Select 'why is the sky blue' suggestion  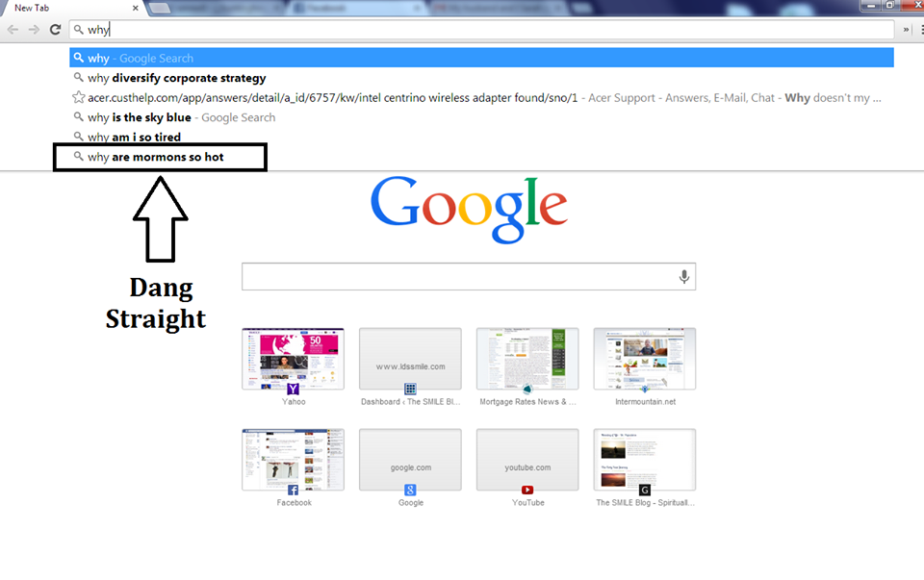point(481,117)
